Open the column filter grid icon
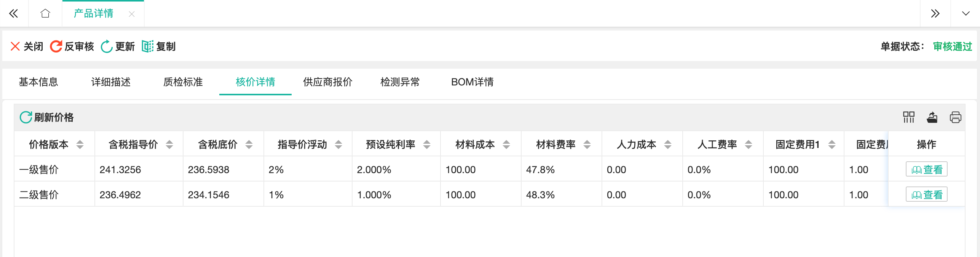980x257 pixels. [908, 117]
